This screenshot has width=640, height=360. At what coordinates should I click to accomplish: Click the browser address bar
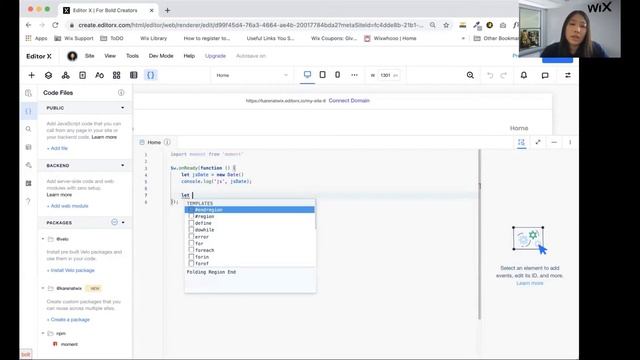(251, 25)
